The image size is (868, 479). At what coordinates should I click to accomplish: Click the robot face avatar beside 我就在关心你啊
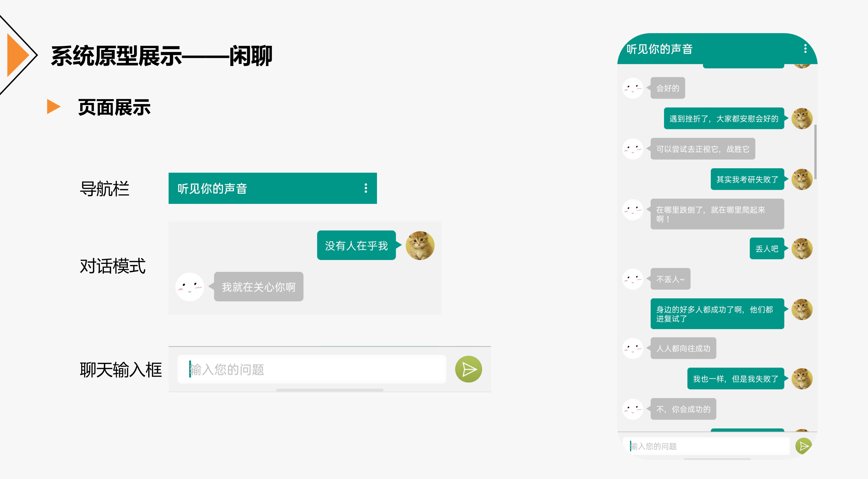point(190,287)
